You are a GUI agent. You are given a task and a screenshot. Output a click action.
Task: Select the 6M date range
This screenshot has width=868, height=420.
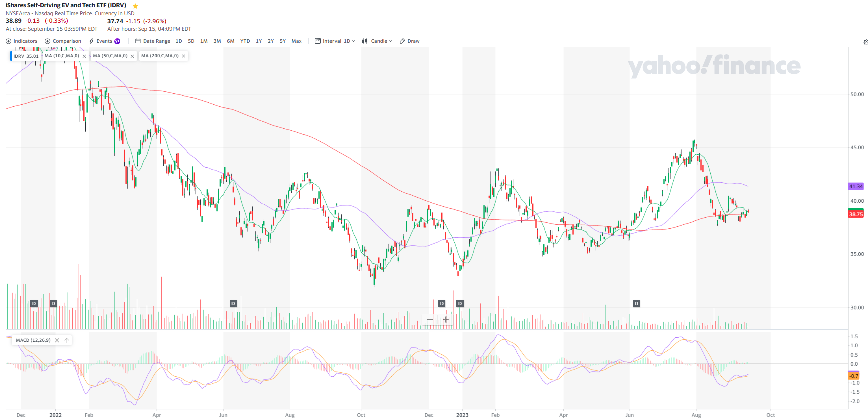tap(231, 41)
